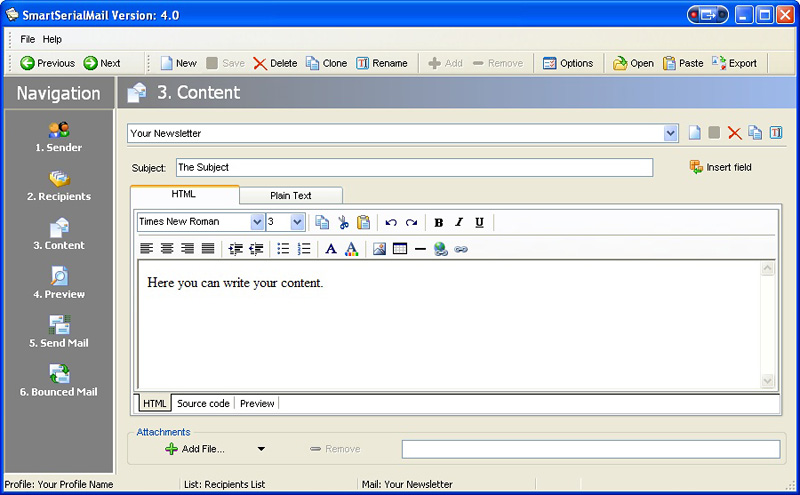The height and width of the screenshot is (495, 800).
Task: Navigate to 5. Send Mail
Action: tap(59, 332)
